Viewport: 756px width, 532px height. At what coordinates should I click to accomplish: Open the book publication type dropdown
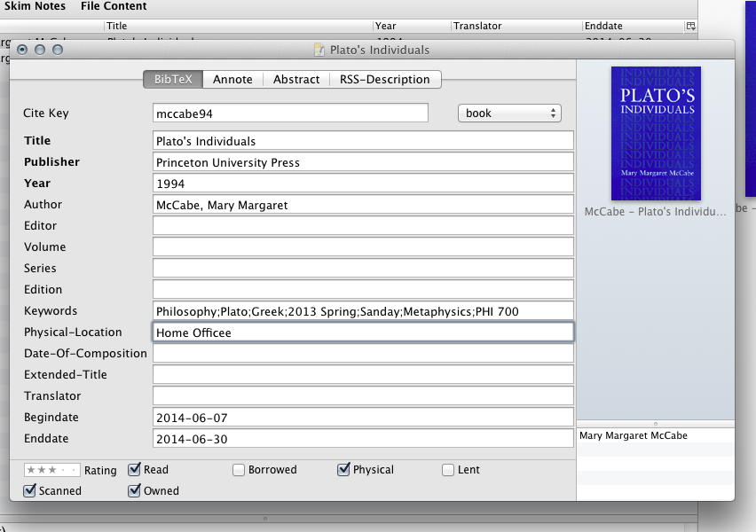pos(509,113)
